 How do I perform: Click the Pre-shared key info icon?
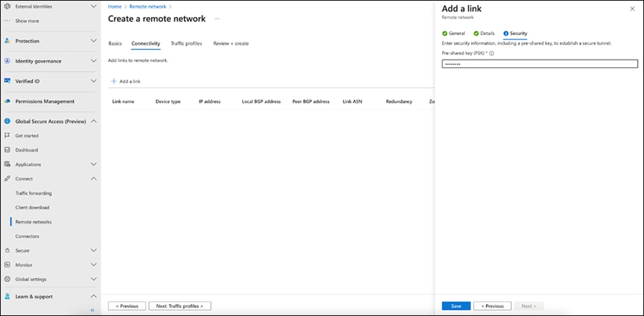click(x=492, y=53)
